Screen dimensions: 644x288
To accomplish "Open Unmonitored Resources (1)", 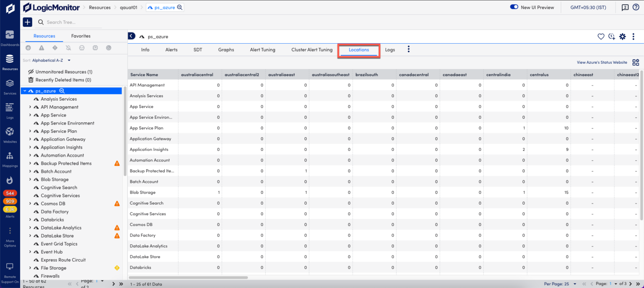I will (x=60, y=72).
